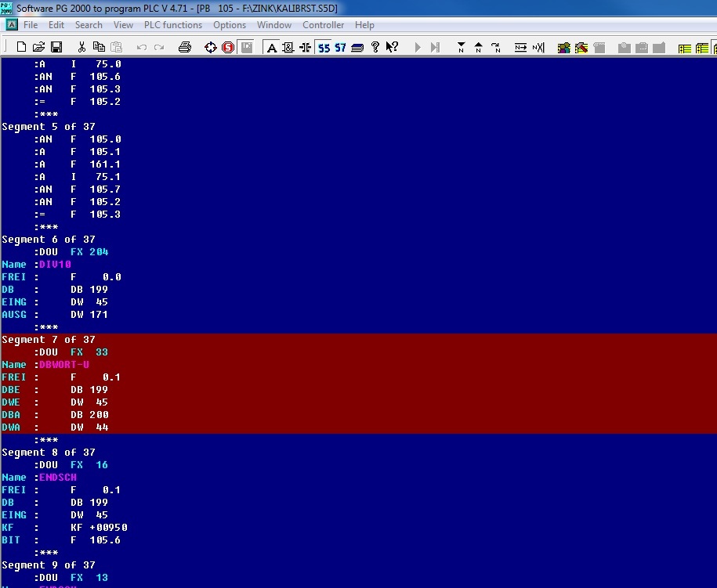Click the DOU FX 204 call line
This screenshot has height=588, width=717.
pyautogui.click(x=71, y=252)
